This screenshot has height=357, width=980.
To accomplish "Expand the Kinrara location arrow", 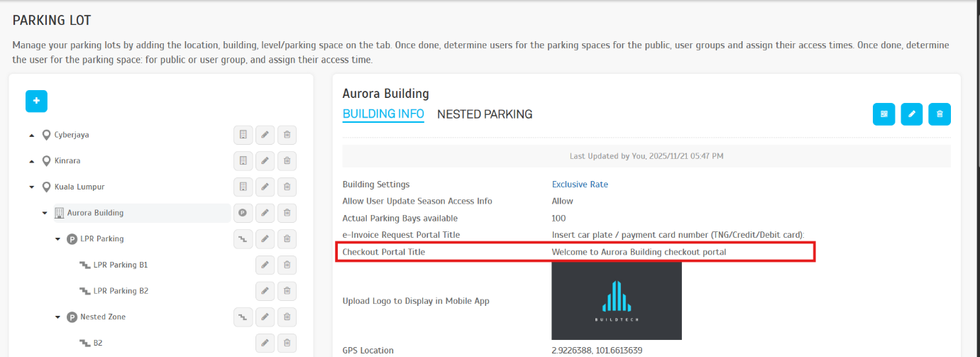I will click(32, 161).
